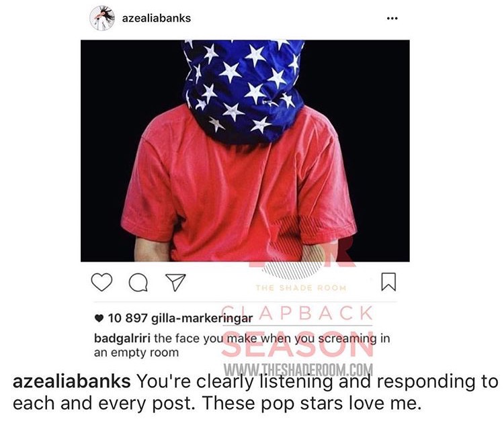
Task: Click the caption text about an empty room
Action: (x=242, y=346)
